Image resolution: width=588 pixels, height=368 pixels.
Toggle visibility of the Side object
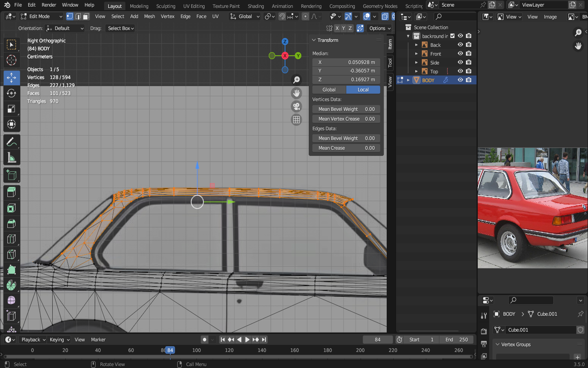[x=460, y=63]
